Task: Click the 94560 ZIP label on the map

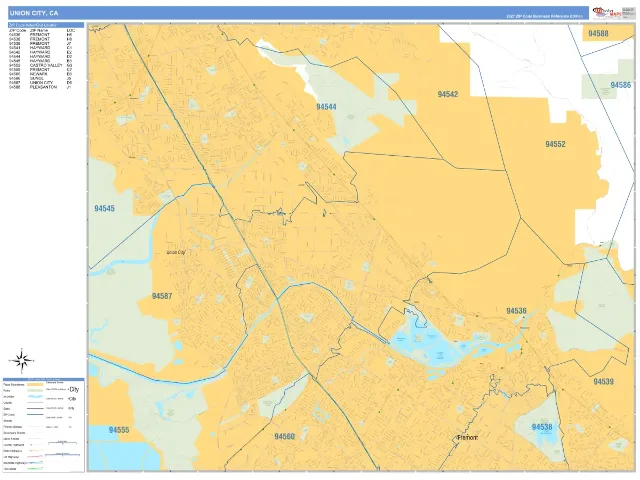Action: point(284,437)
